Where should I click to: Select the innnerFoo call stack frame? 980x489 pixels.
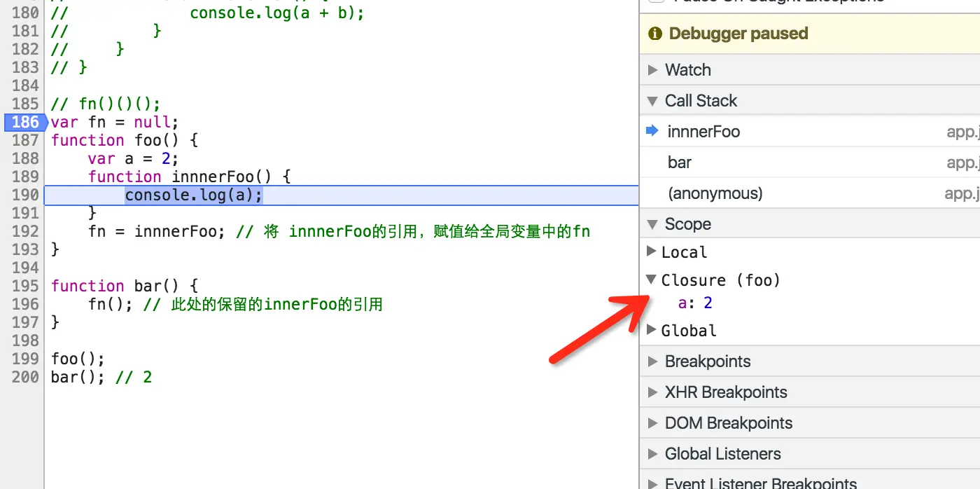click(810, 132)
